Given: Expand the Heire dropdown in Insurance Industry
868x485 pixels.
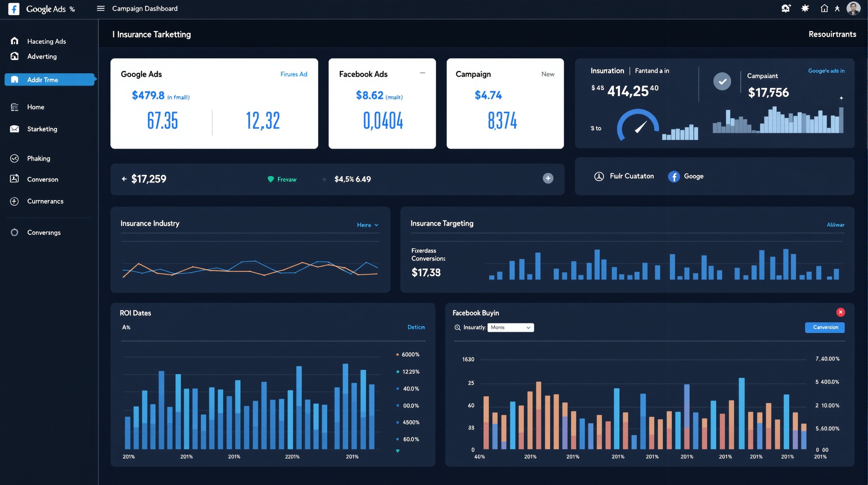Looking at the screenshot, I should click(367, 225).
